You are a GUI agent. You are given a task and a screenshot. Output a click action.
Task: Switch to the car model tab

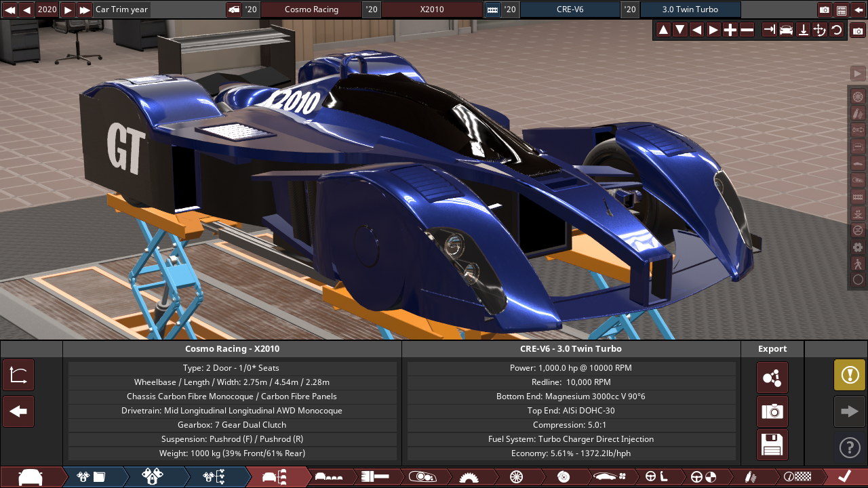31,477
